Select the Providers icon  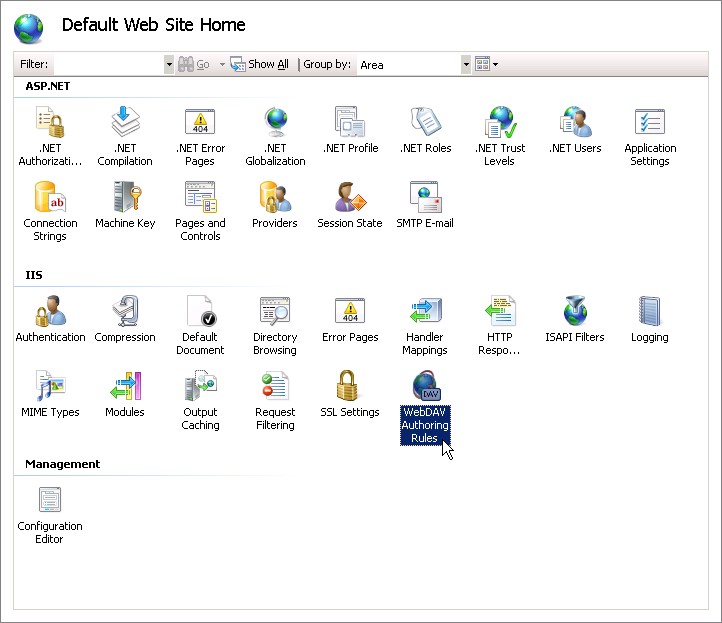(275, 205)
